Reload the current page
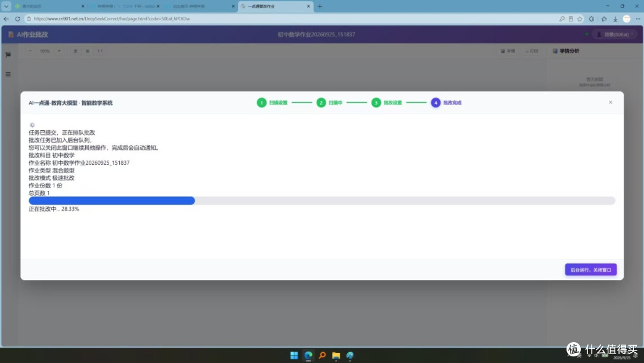The image size is (644, 363). coord(17,19)
